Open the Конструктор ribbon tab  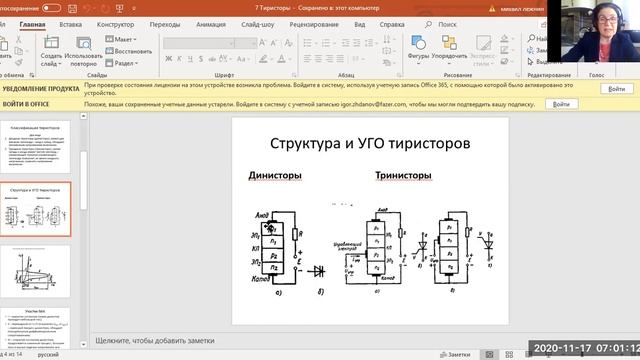coord(115,24)
